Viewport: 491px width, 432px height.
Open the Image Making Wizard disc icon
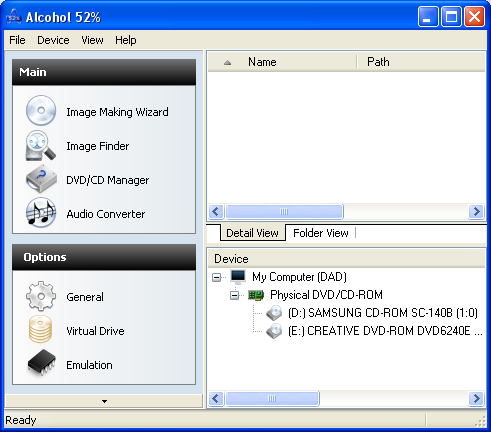41,110
